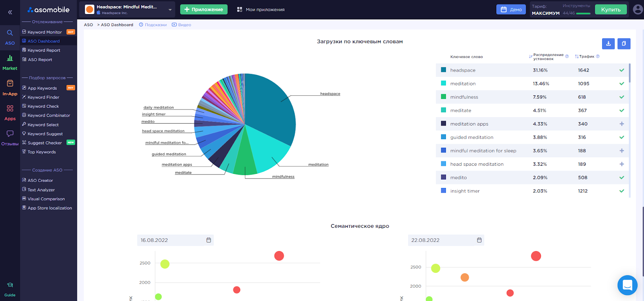The image size is (644, 301).
Task: Select Keyword Finder menu item
Action: coord(43,97)
